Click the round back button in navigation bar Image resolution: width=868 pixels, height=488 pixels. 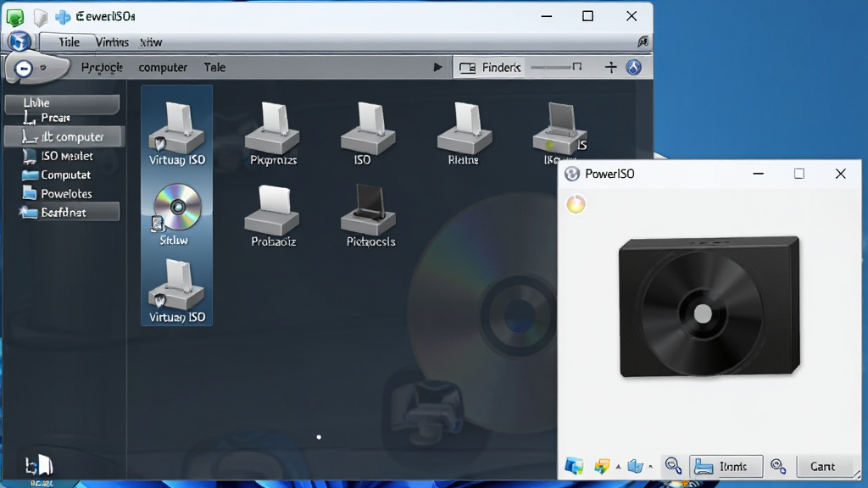[23, 68]
